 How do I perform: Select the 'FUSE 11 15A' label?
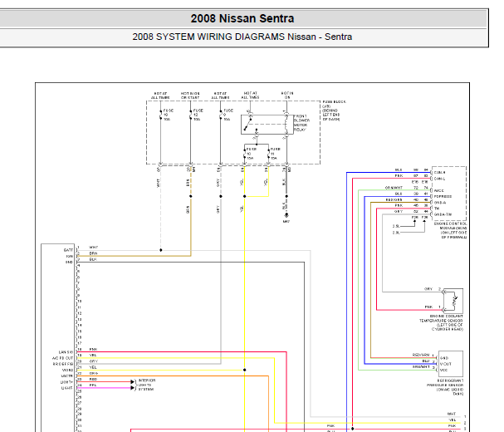tap(275, 154)
